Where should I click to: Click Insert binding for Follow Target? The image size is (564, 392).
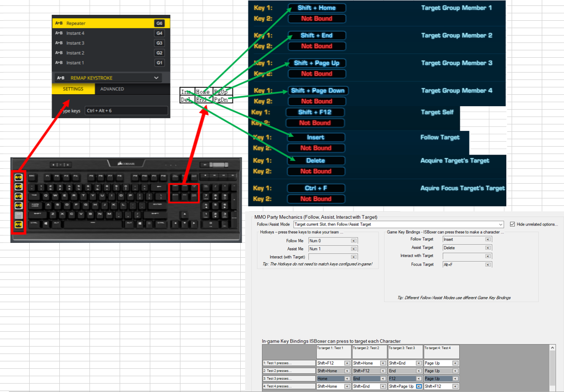coord(316,138)
